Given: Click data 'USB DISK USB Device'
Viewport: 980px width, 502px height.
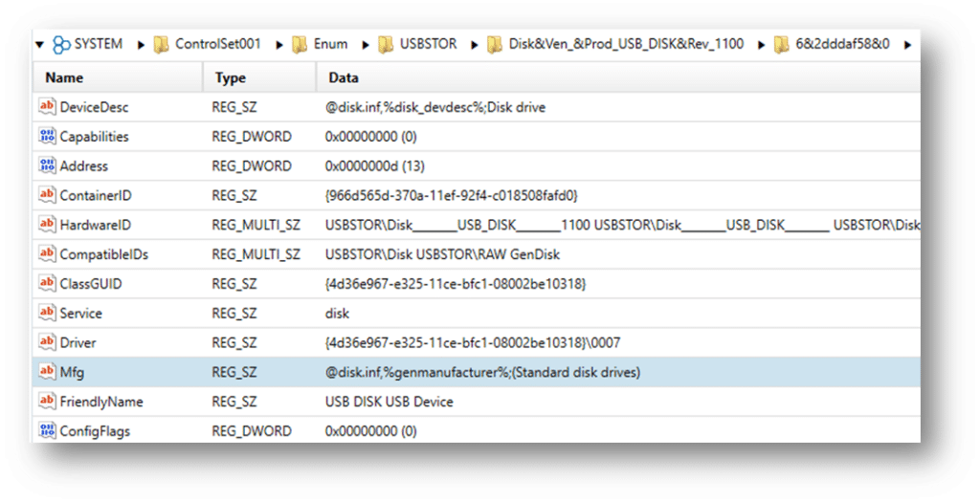Looking at the screenshot, I should (389, 402).
